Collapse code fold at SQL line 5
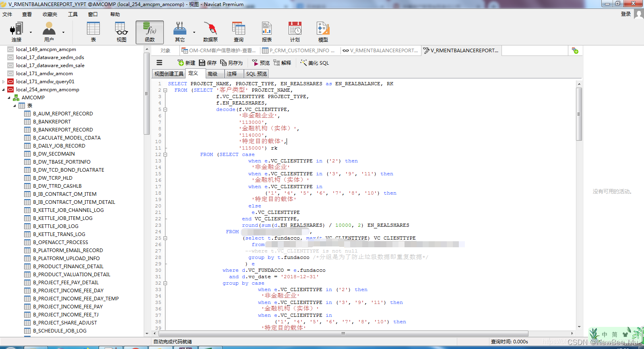644x349 pixels. [x=165, y=109]
